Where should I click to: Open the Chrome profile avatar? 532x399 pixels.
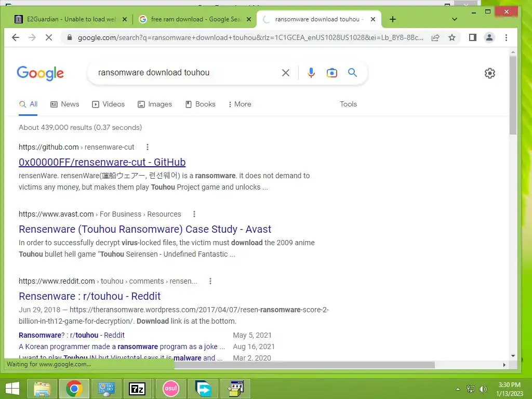pyautogui.click(x=489, y=37)
